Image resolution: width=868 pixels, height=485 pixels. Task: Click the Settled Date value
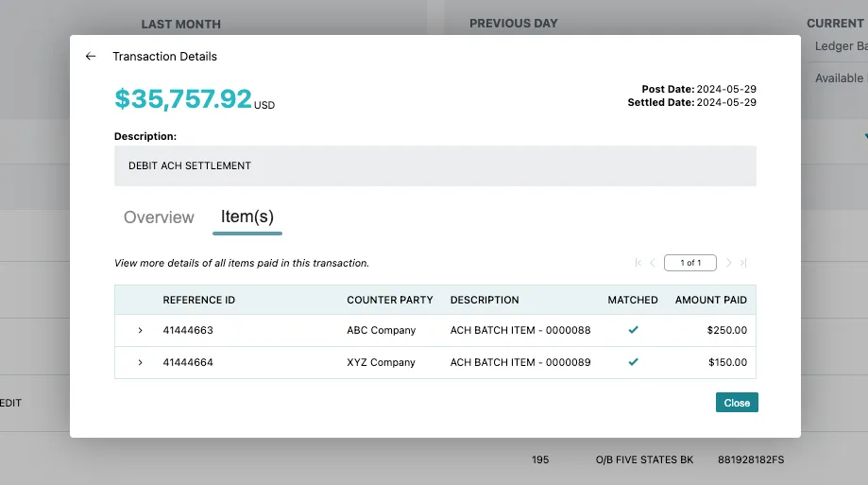tap(726, 102)
